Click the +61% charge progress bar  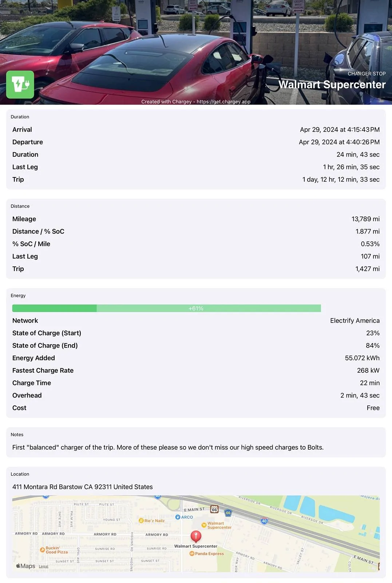pos(166,308)
